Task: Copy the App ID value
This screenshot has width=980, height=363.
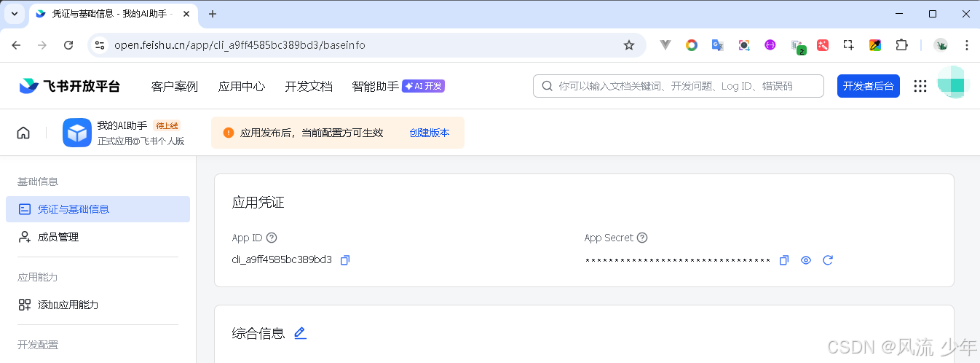Action: coord(345,260)
